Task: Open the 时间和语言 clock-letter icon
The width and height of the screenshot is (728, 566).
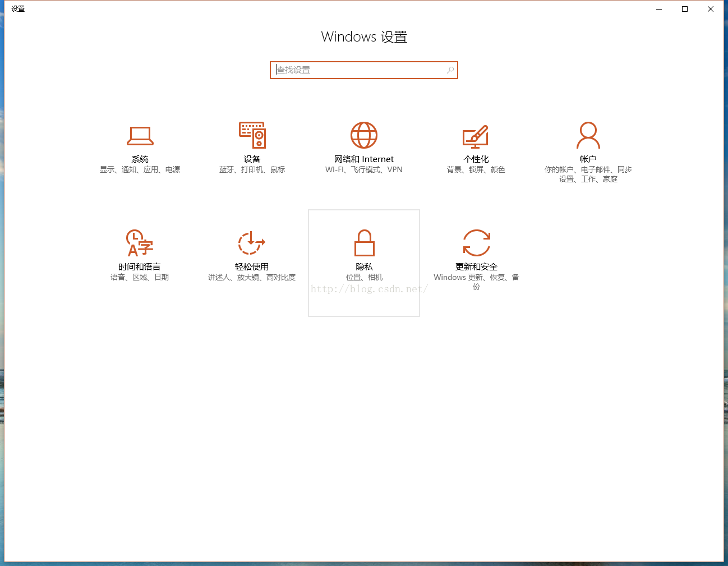Action: 140,243
